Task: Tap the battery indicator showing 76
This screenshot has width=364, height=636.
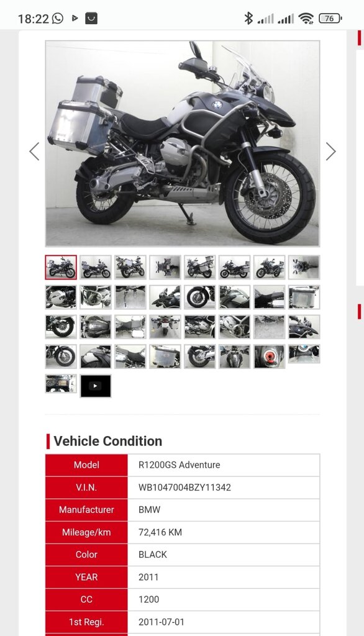Action: coord(330,18)
